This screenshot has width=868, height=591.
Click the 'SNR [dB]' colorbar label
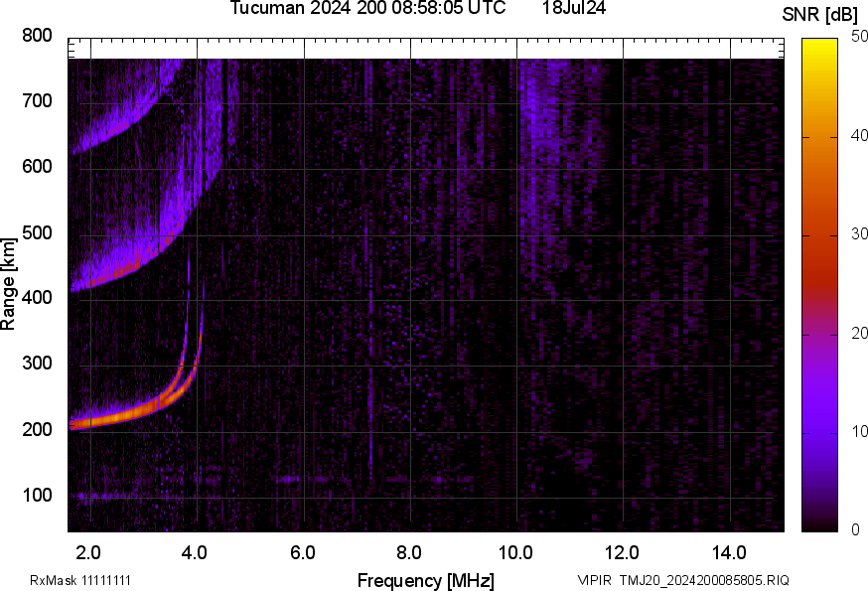(x=819, y=15)
